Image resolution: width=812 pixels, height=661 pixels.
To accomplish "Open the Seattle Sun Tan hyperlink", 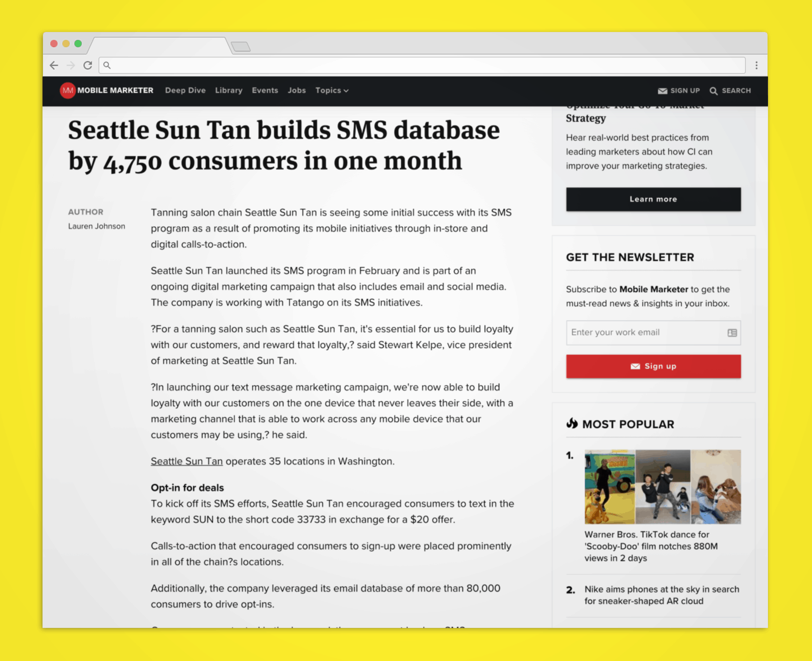I will click(x=187, y=461).
